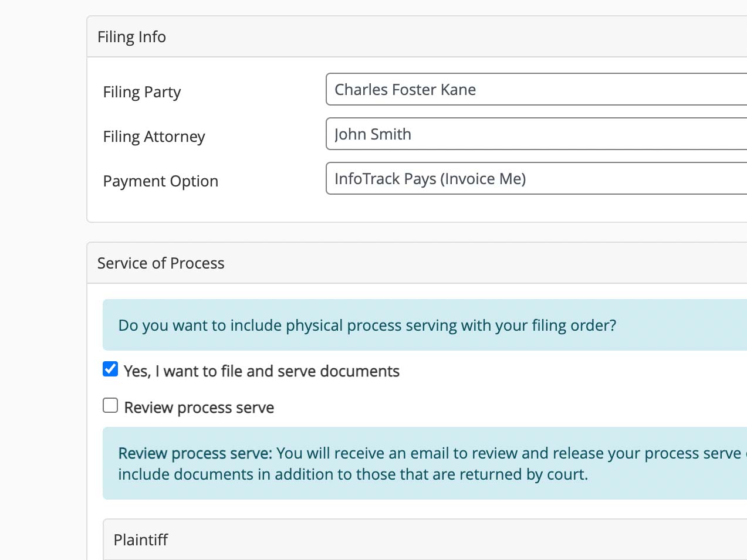Click the physical process serving question banner
Viewport: 747px width, 560px height.
tap(367, 325)
